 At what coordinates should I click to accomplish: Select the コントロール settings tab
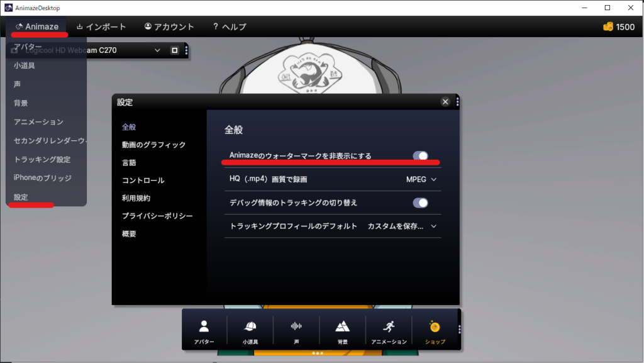[x=143, y=181]
